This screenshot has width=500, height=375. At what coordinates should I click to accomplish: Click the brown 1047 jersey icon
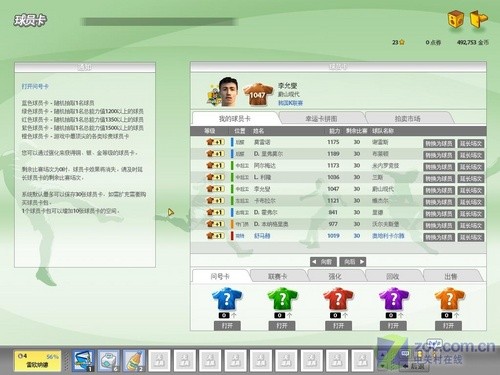257,94
